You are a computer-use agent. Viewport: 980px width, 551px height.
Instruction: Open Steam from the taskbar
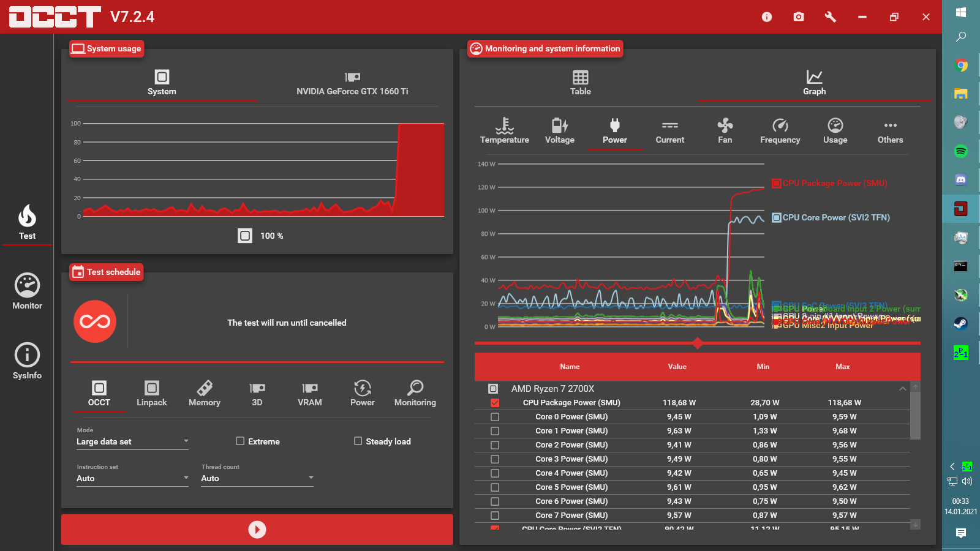(x=961, y=324)
